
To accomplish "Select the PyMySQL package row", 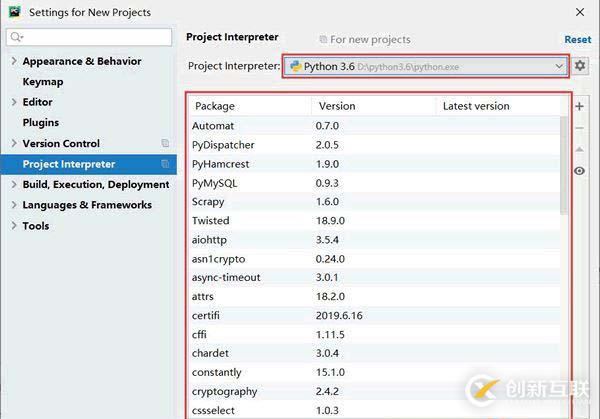I will tap(375, 183).
